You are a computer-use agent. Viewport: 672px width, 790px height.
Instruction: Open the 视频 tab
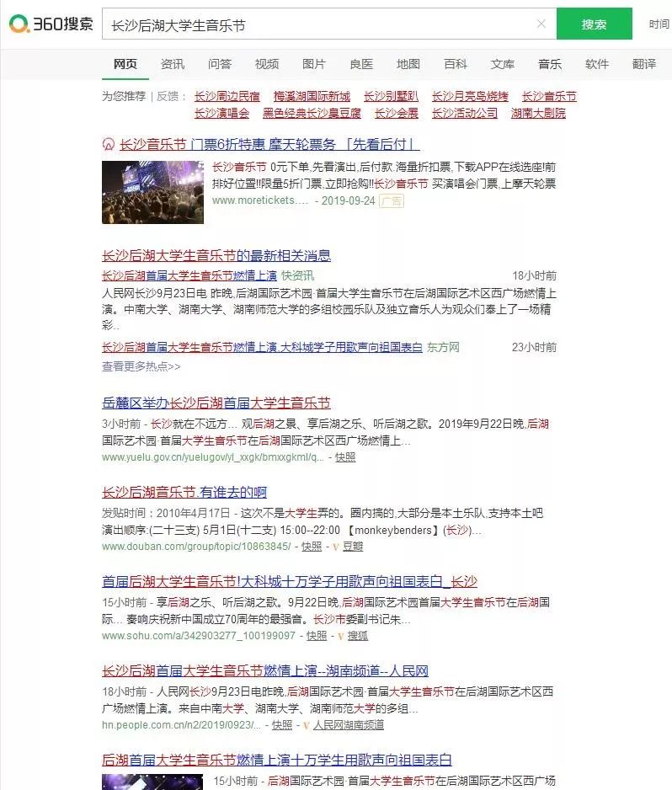tap(266, 64)
